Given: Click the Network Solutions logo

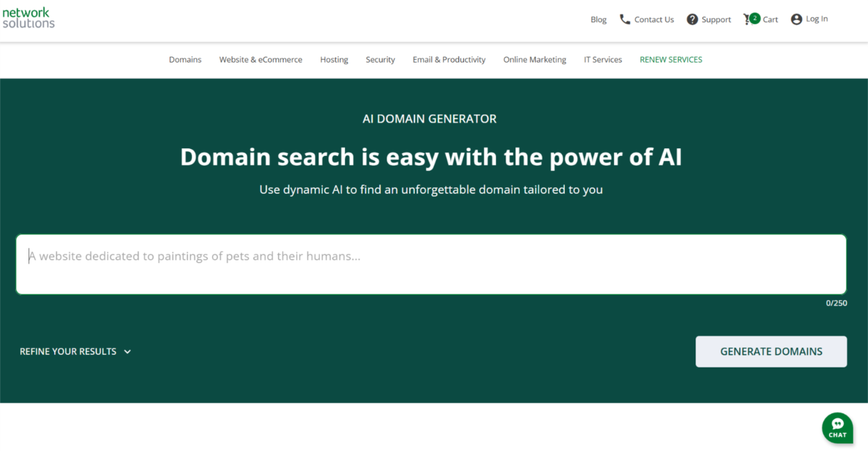Looking at the screenshot, I should click(28, 17).
